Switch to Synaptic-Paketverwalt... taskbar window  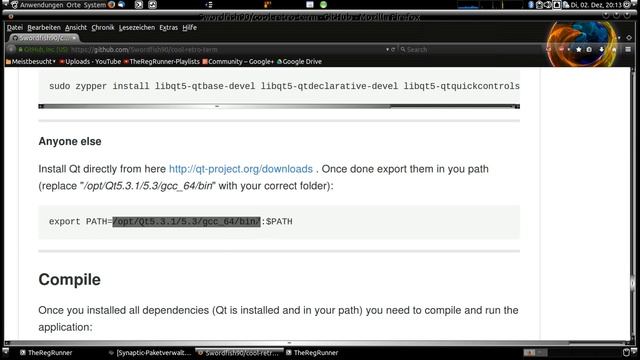[x=150, y=353]
